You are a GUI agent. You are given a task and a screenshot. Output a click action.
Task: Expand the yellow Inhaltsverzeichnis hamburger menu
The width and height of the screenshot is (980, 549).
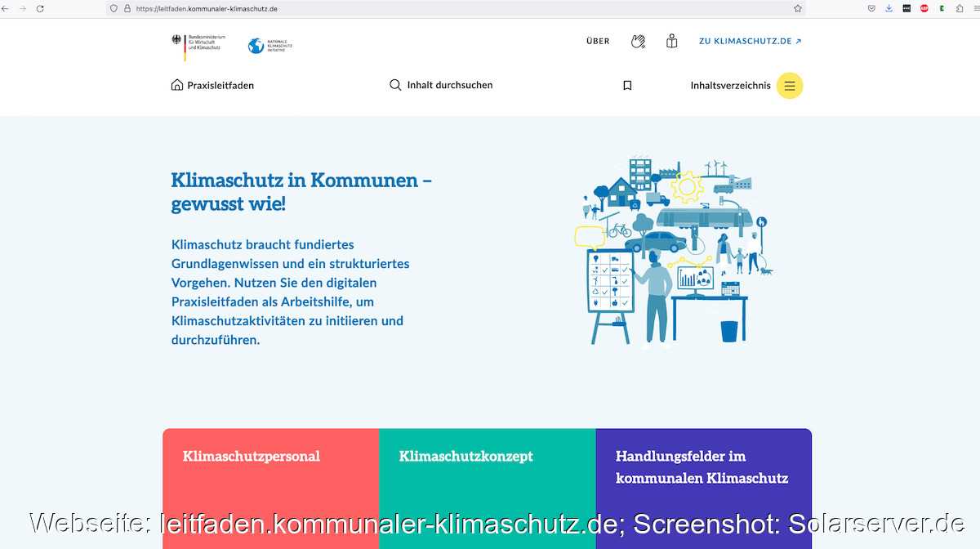[x=790, y=86]
